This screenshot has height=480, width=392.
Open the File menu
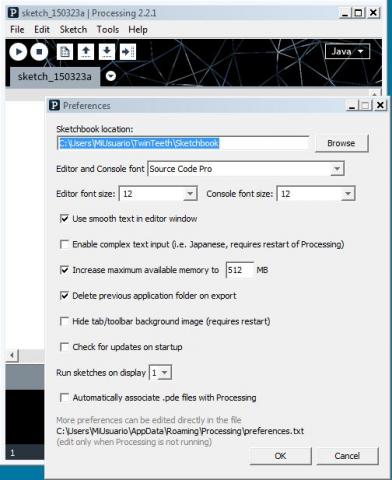17,30
